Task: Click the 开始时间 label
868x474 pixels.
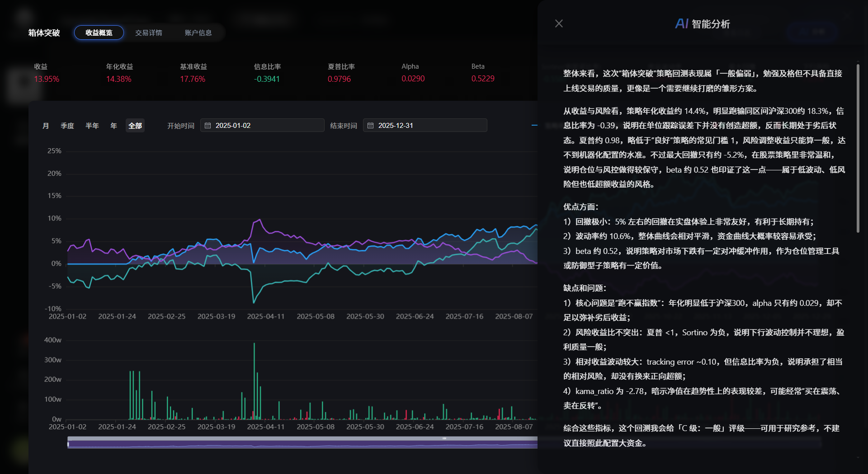Action: [181, 126]
